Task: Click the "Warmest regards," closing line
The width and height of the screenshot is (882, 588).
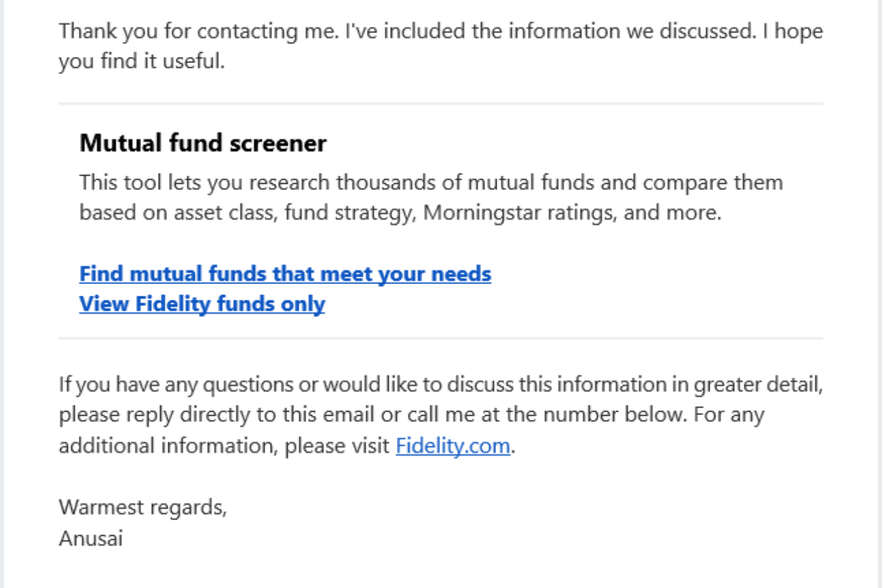Action: pos(142,507)
